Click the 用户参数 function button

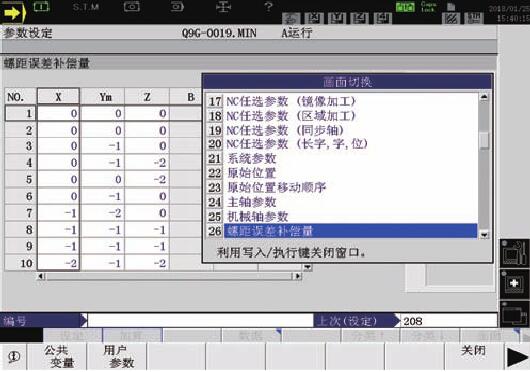117,356
